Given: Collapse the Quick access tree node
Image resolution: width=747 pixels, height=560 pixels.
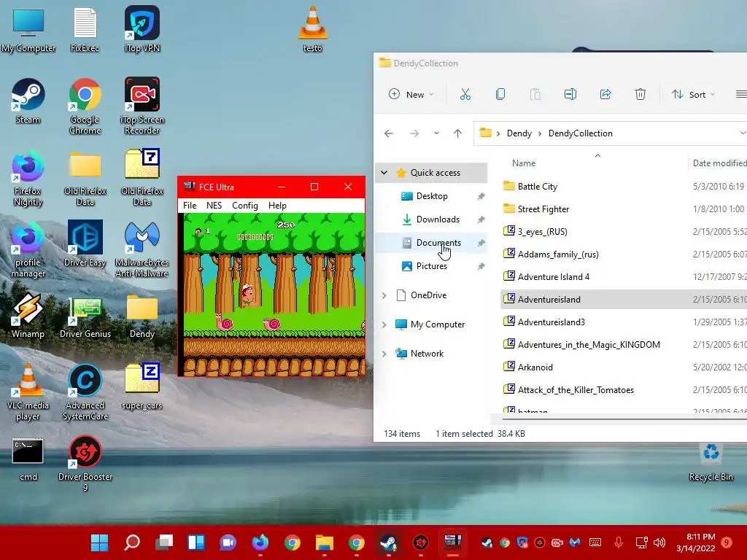Looking at the screenshot, I should pos(384,172).
